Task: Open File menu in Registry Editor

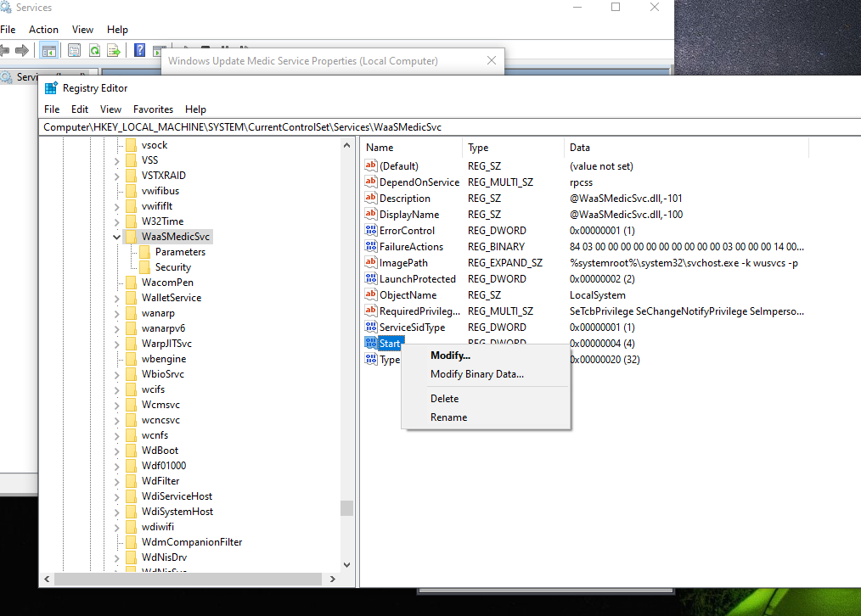Action: click(52, 109)
